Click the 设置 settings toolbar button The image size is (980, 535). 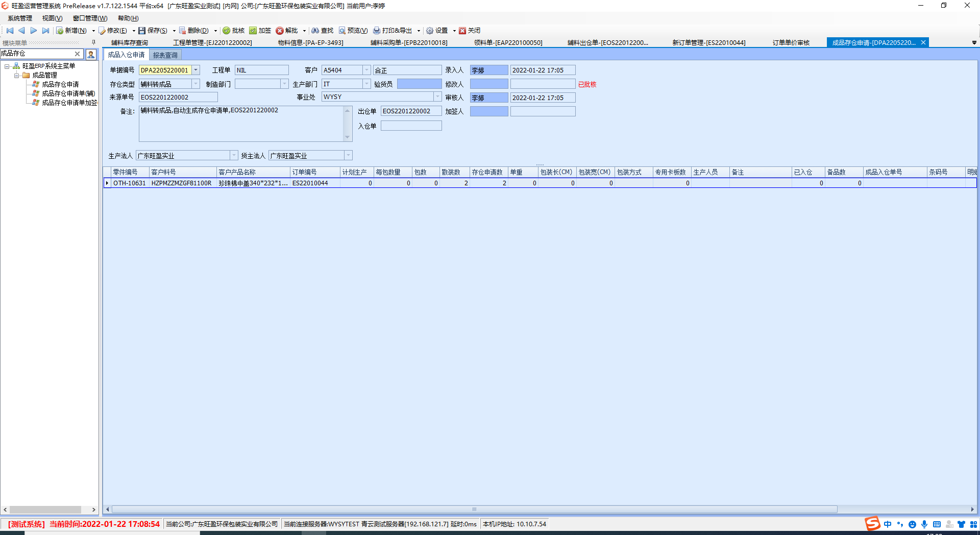click(437, 31)
